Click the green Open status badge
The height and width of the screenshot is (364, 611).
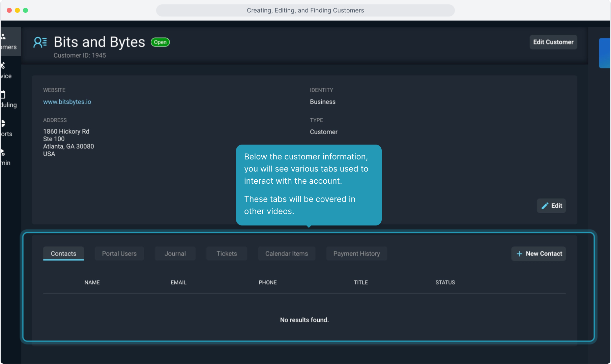[x=160, y=42]
